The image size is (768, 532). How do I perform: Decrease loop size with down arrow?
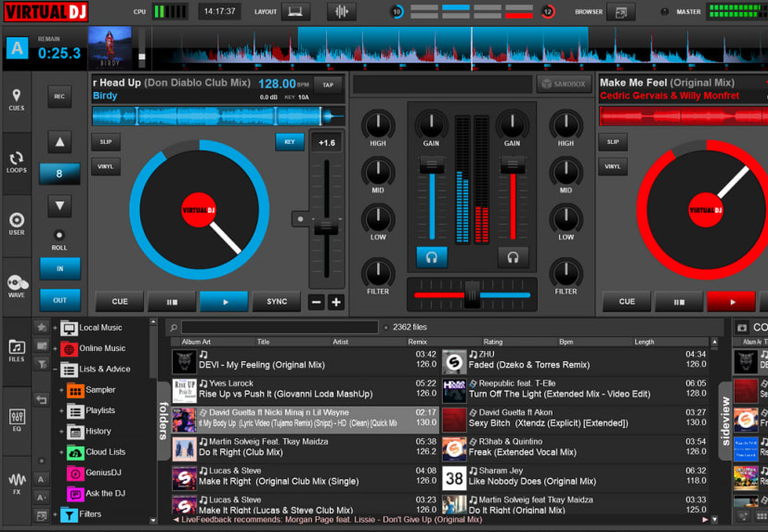59,206
